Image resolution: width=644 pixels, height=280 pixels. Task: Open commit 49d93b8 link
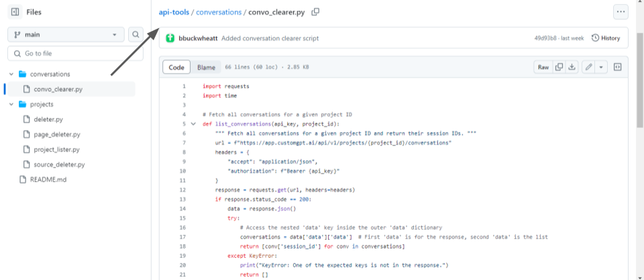pyautogui.click(x=545, y=38)
